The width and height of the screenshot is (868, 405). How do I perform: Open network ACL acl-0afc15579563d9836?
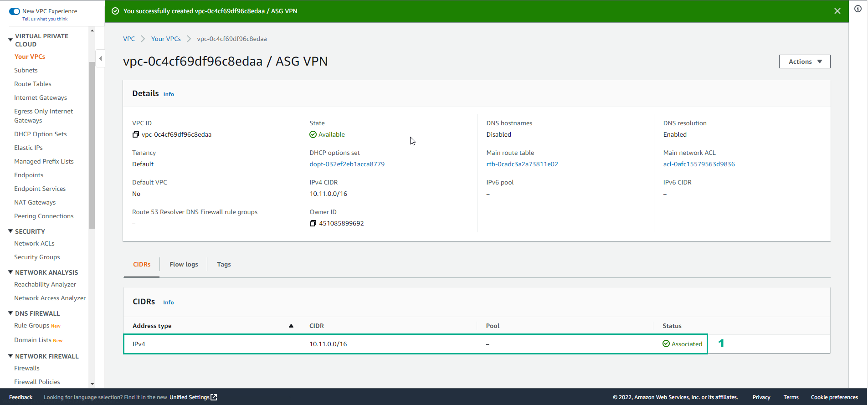pyautogui.click(x=699, y=164)
